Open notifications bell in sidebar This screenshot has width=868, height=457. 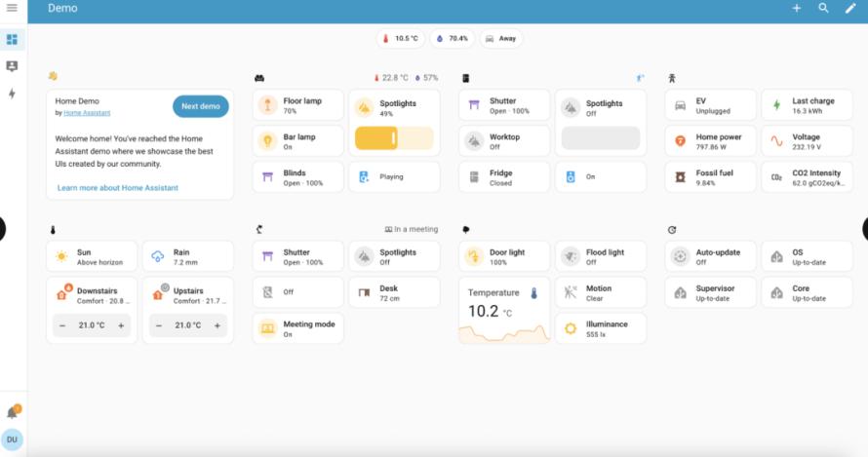coord(12,413)
